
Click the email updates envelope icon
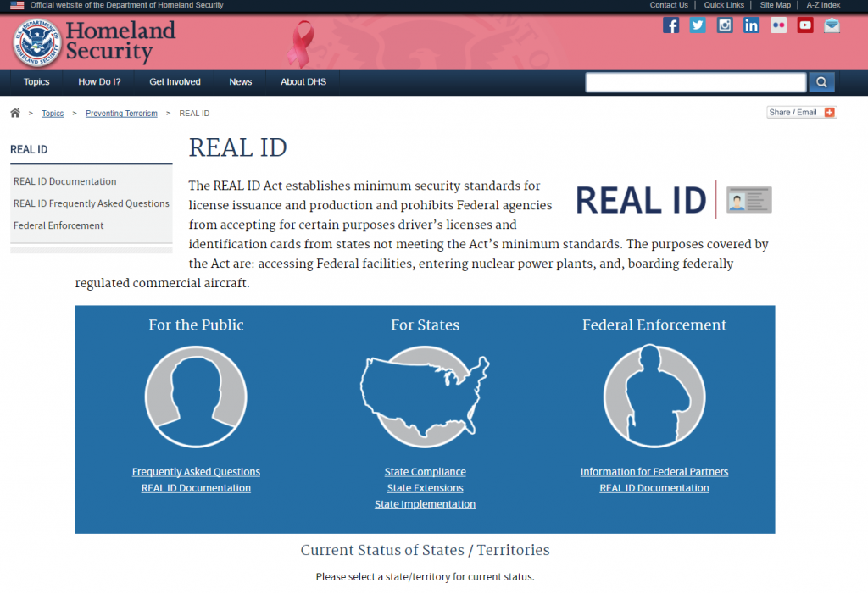point(832,25)
